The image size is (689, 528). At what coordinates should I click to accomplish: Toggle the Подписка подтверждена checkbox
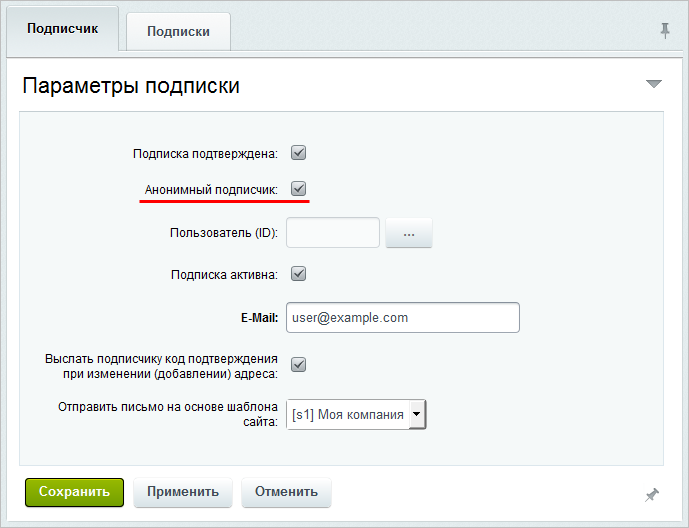[x=298, y=153]
